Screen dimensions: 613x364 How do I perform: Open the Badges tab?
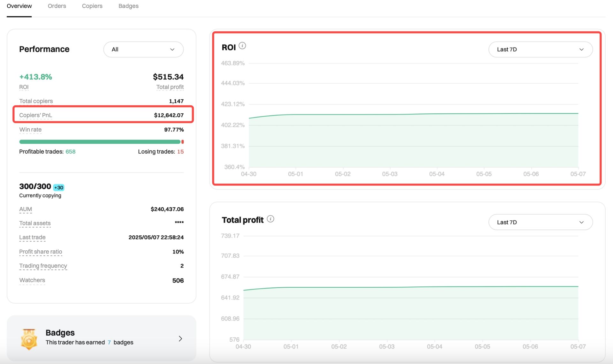[x=128, y=6]
